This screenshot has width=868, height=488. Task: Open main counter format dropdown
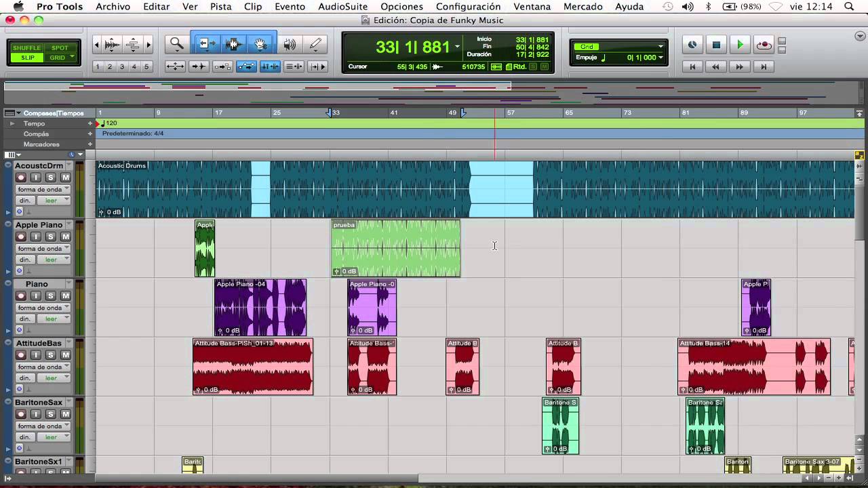(x=458, y=47)
